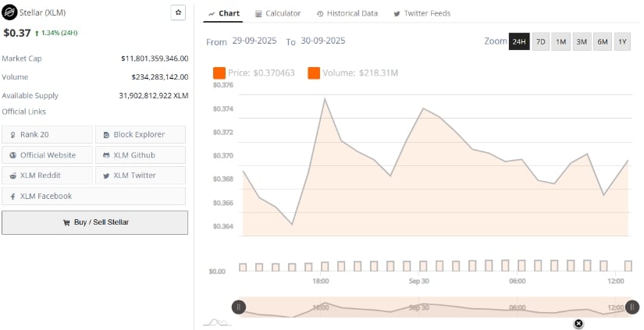Open the XLM Reddit link
This screenshot has width=644, height=330.
47,176
